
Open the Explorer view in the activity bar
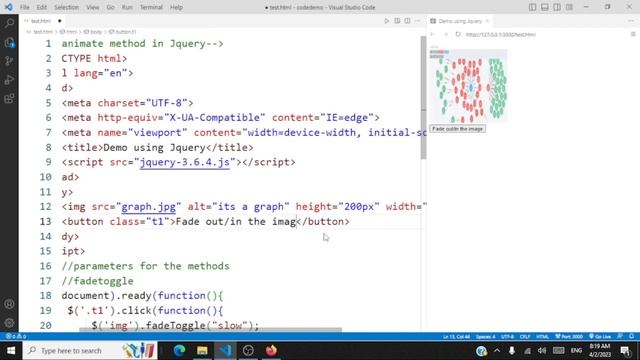pyautogui.click(x=9, y=42)
